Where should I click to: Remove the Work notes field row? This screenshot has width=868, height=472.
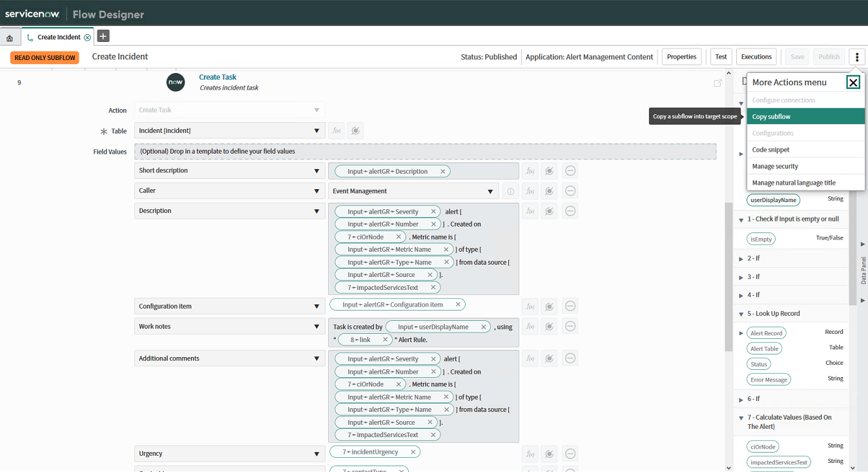point(570,326)
